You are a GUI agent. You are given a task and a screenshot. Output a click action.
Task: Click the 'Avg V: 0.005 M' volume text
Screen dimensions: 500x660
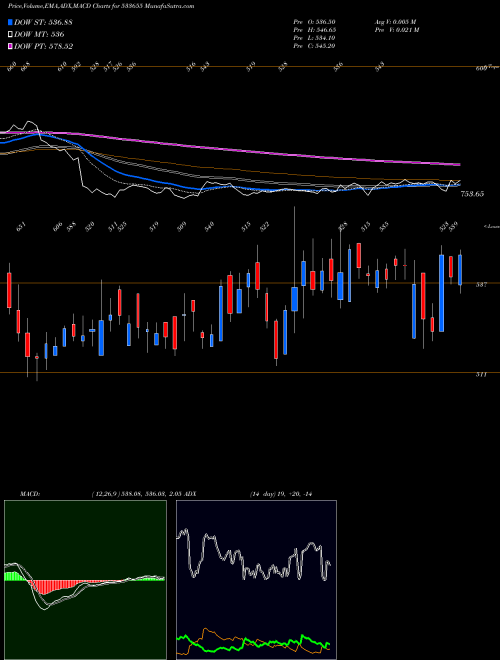(x=395, y=21)
